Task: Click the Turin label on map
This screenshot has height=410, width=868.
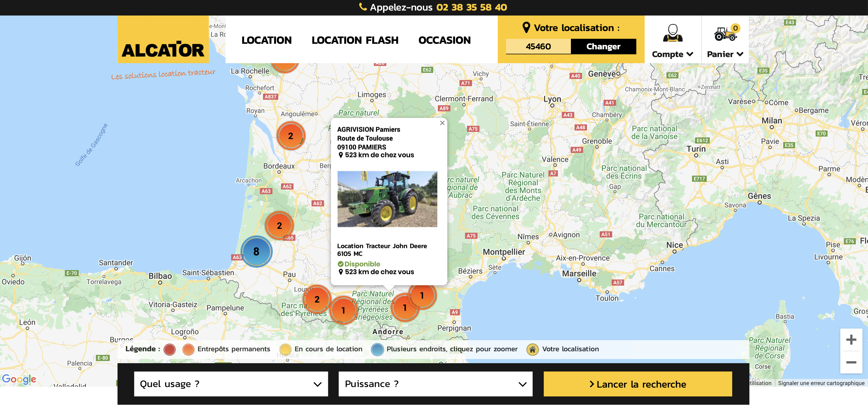Action: point(696,149)
